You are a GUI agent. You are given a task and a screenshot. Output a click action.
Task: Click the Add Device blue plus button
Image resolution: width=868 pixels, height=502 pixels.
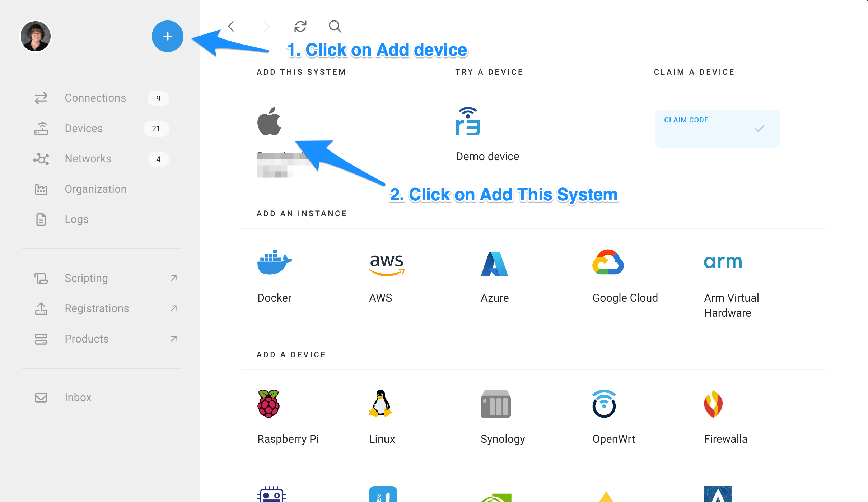point(168,37)
